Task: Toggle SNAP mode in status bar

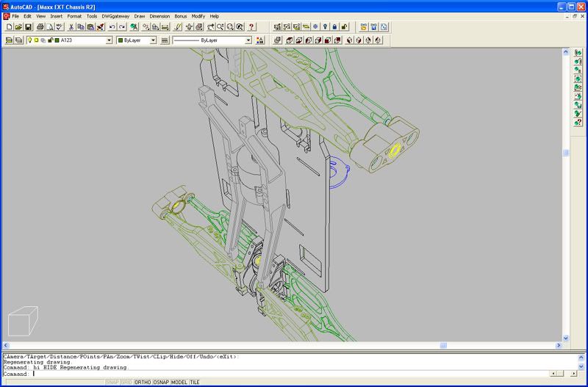Action: point(112,382)
